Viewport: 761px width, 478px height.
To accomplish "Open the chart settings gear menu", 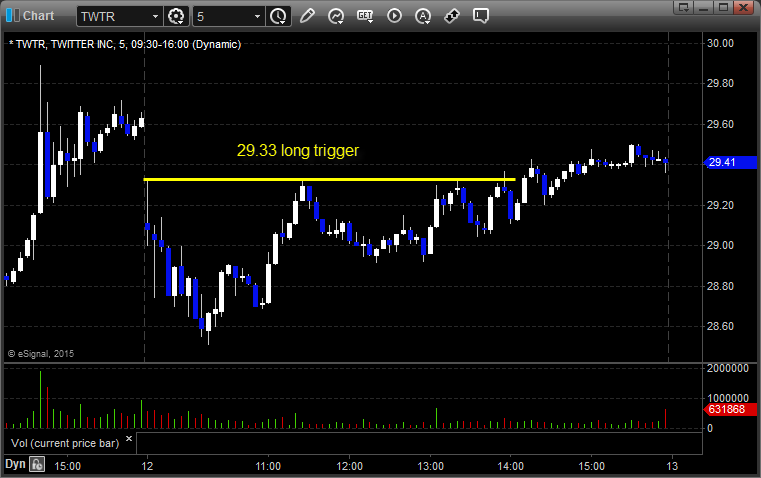I will [x=176, y=16].
